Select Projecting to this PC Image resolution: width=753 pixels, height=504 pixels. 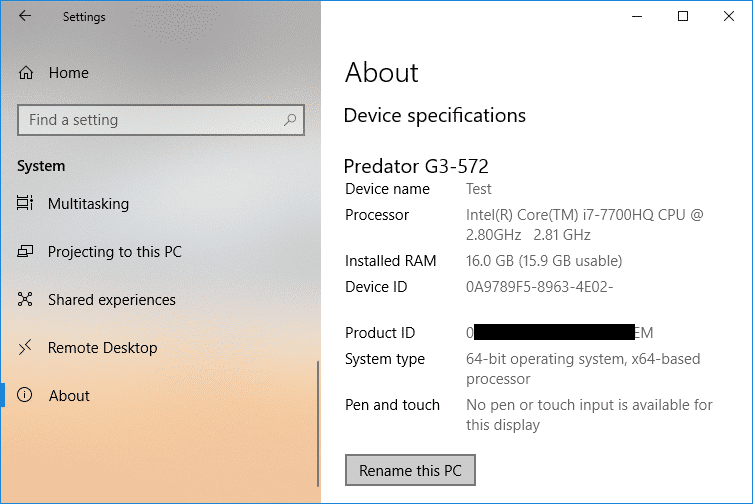(x=115, y=252)
